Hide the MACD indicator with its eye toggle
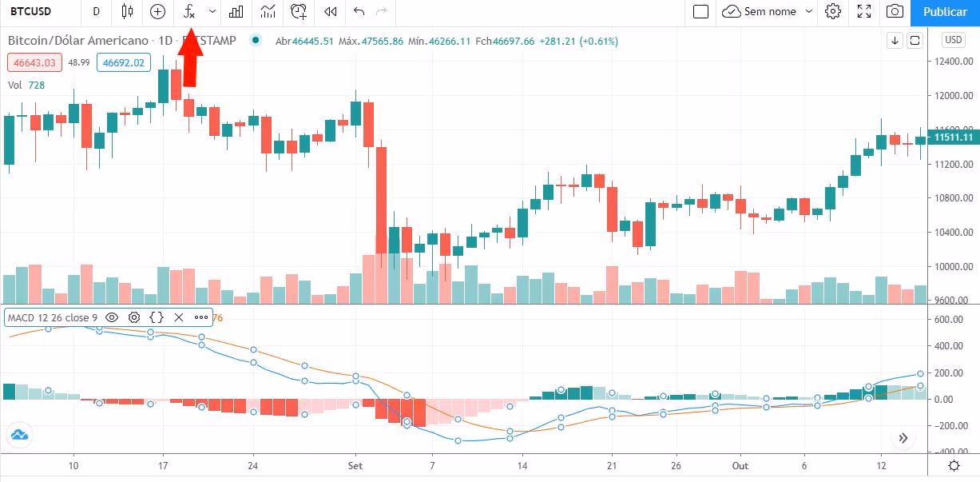This screenshot has height=482, width=980. (x=113, y=317)
